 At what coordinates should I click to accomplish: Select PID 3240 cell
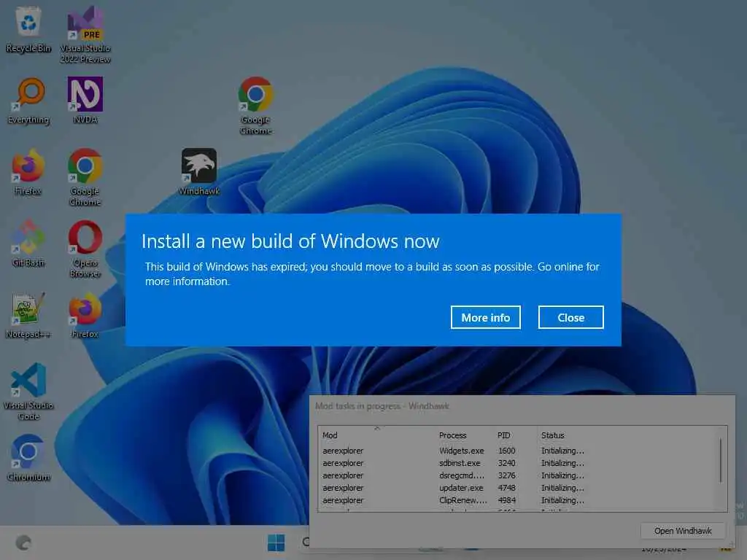tap(506, 463)
